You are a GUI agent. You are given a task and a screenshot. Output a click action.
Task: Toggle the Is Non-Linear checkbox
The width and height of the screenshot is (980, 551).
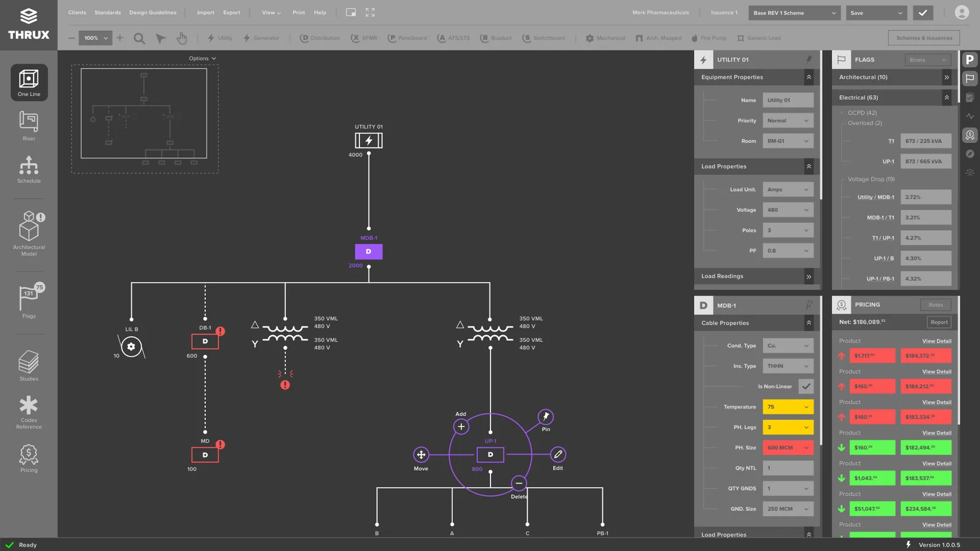coord(806,386)
